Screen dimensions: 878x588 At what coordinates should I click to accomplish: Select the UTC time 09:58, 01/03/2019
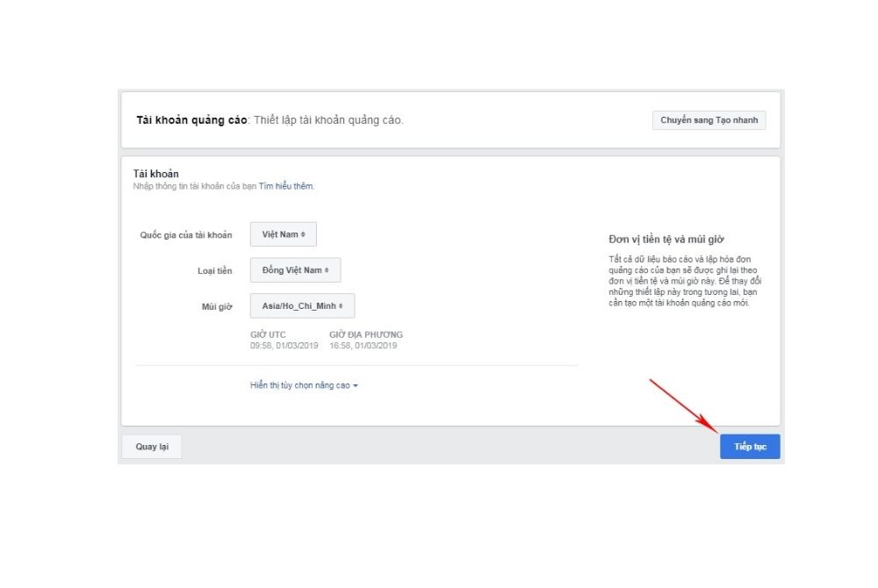click(x=284, y=346)
